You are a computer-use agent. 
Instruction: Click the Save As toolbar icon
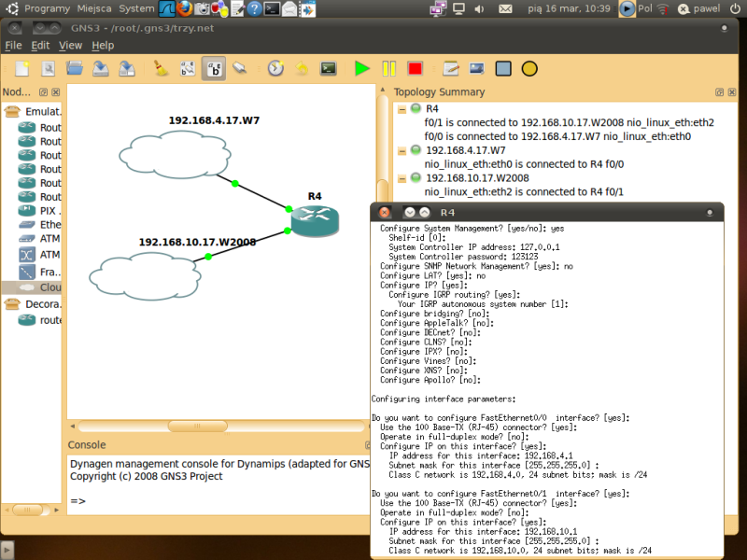[127, 68]
